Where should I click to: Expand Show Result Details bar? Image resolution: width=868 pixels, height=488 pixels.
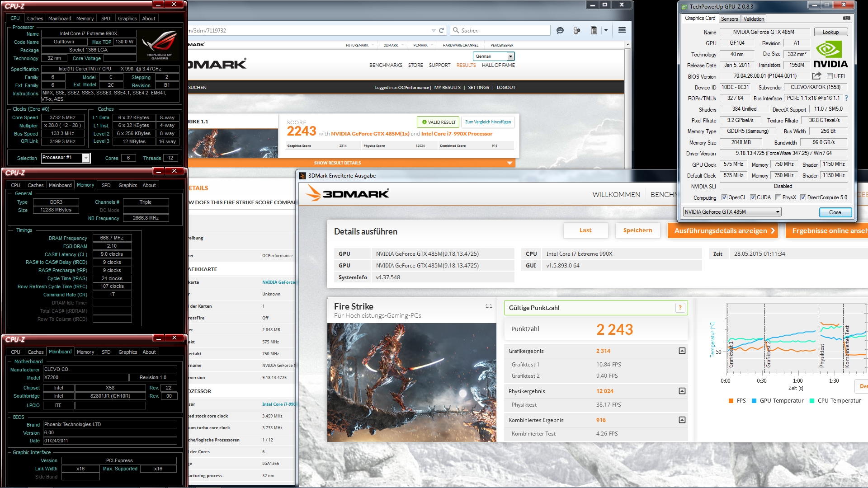pos(351,163)
